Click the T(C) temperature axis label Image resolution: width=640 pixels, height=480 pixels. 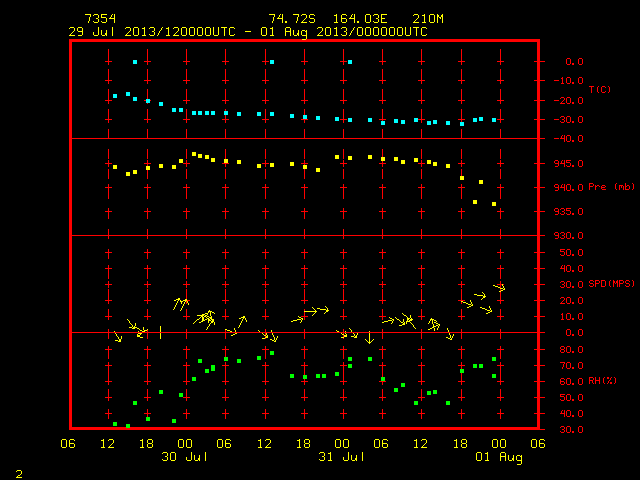[x=600, y=89]
